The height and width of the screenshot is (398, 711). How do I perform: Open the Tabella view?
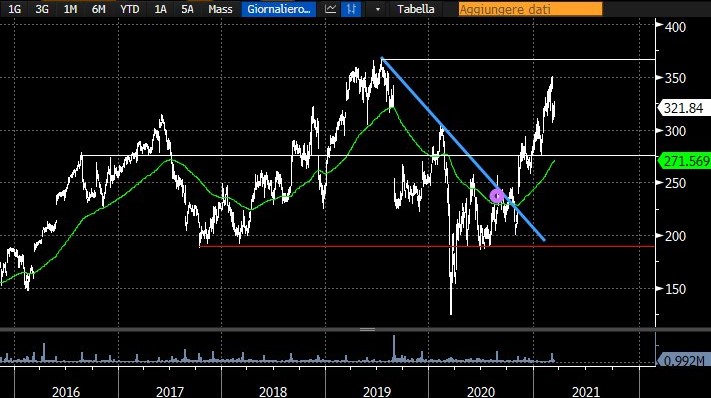[x=415, y=9]
